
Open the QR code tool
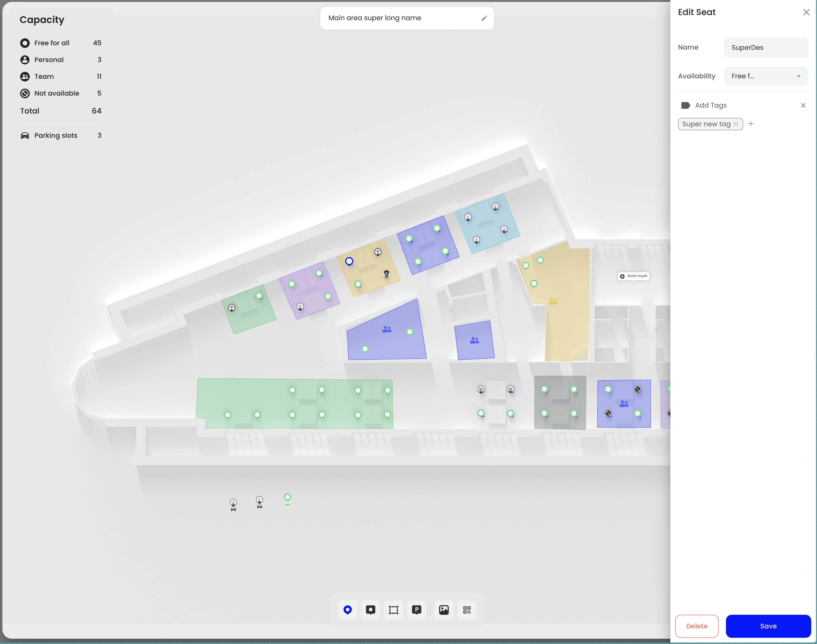(467, 610)
